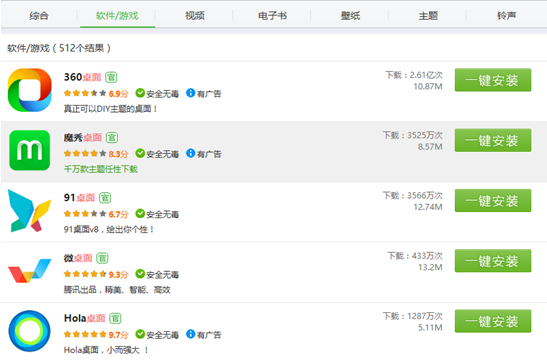Image resolution: width=547 pixels, height=362 pixels.
Task: Open the 魔秀桌面 title link
Action: pos(83,137)
